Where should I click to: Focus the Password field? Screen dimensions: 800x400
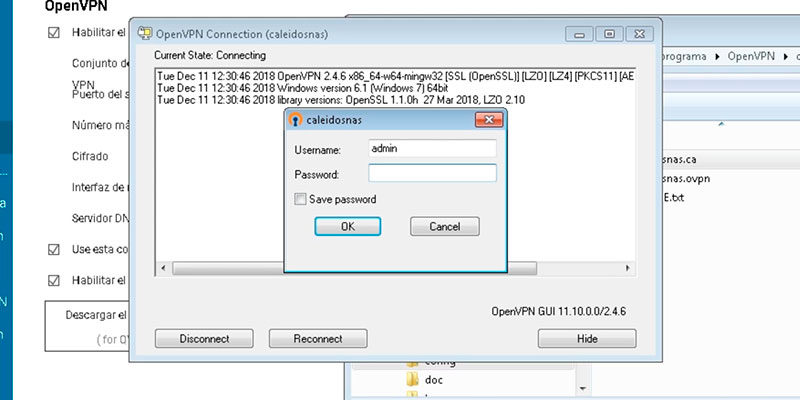432,173
